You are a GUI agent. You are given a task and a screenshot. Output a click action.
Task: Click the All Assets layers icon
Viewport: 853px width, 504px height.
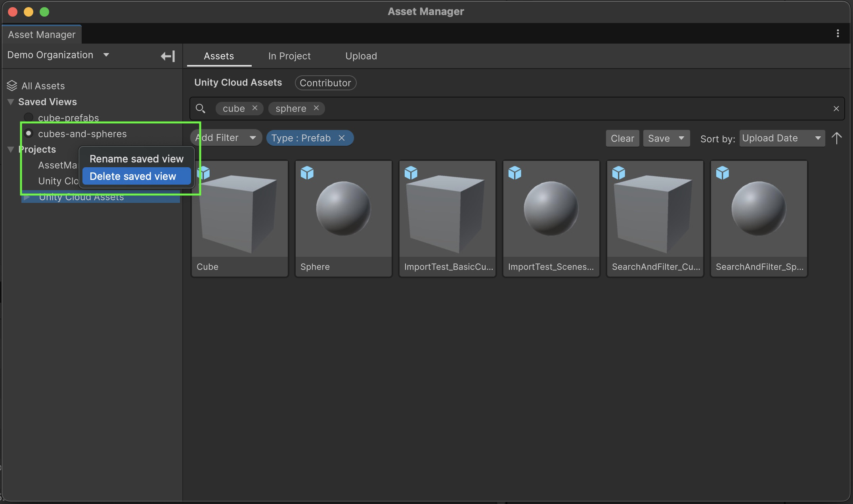pyautogui.click(x=12, y=86)
